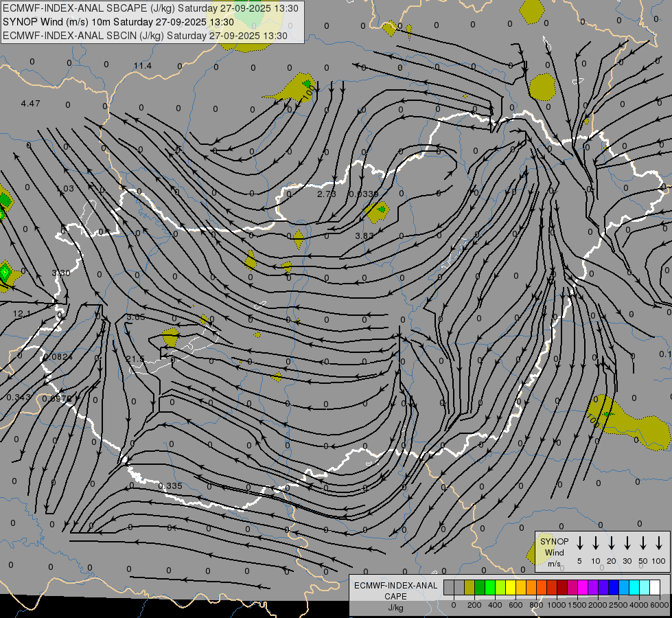Click the 5 m/s wind arrow in legend
Viewport: 672px width, 618px height.
tap(579, 542)
